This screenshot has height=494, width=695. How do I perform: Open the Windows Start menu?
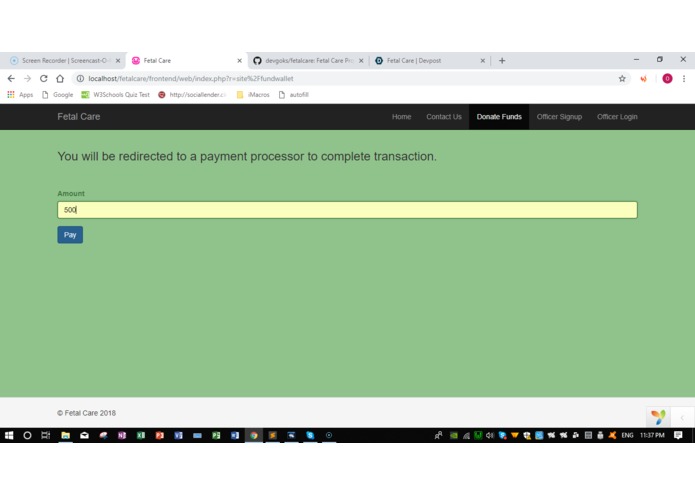pos(8,436)
